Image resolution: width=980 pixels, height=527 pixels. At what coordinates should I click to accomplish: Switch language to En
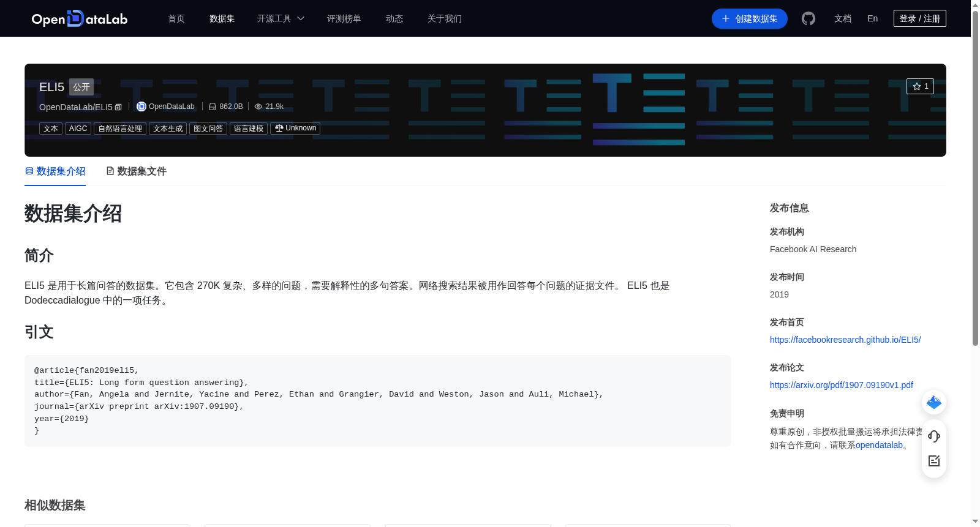click(x=872, y=18)
